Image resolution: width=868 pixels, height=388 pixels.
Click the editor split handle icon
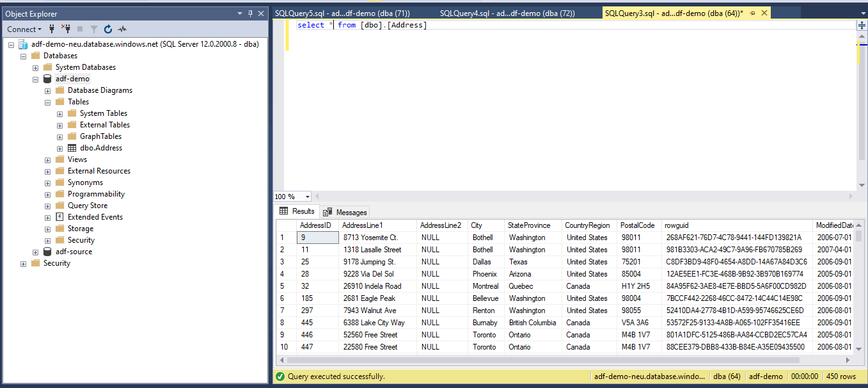(860, 25)
